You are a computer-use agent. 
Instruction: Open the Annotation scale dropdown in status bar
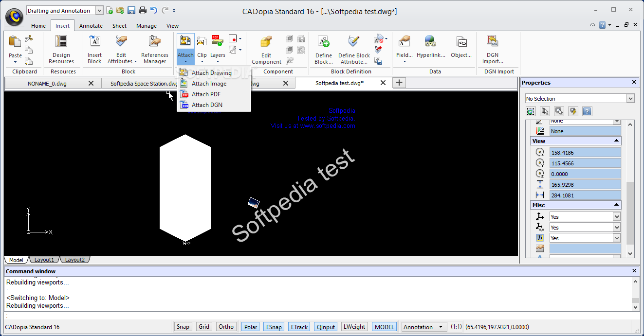pos(441,327)
